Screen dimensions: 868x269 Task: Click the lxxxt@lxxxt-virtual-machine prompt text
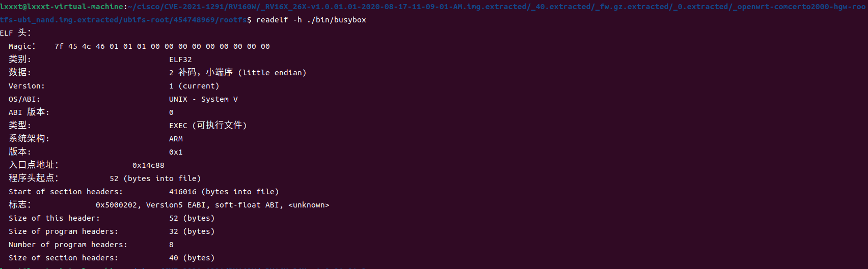61,7
